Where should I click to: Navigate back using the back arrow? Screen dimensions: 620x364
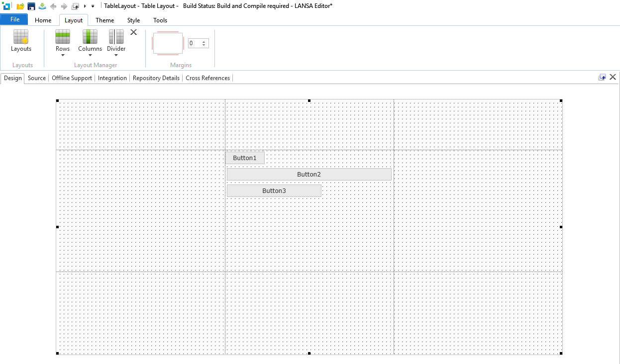point(53,6)
